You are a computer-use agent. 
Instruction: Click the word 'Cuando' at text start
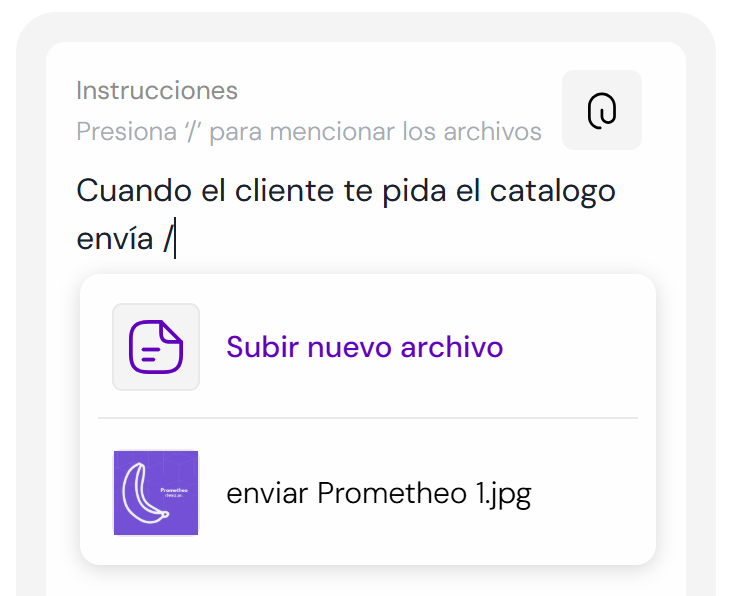[x=134, y=191]
